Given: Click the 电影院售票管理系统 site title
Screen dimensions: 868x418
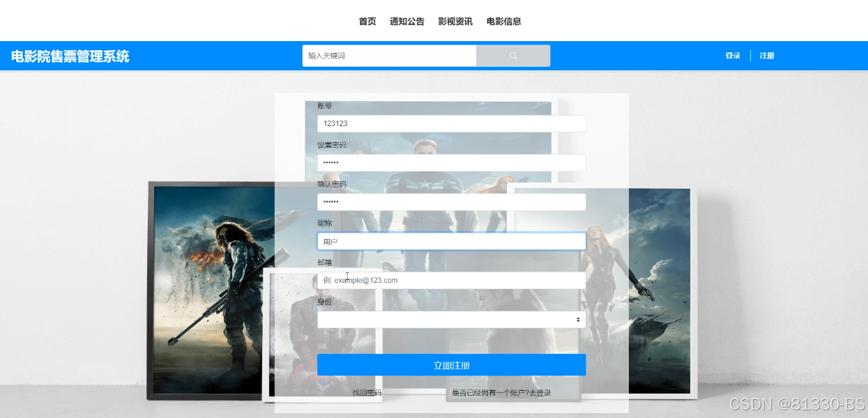Looking at the screenshot, I should click(x=70, y=56).
